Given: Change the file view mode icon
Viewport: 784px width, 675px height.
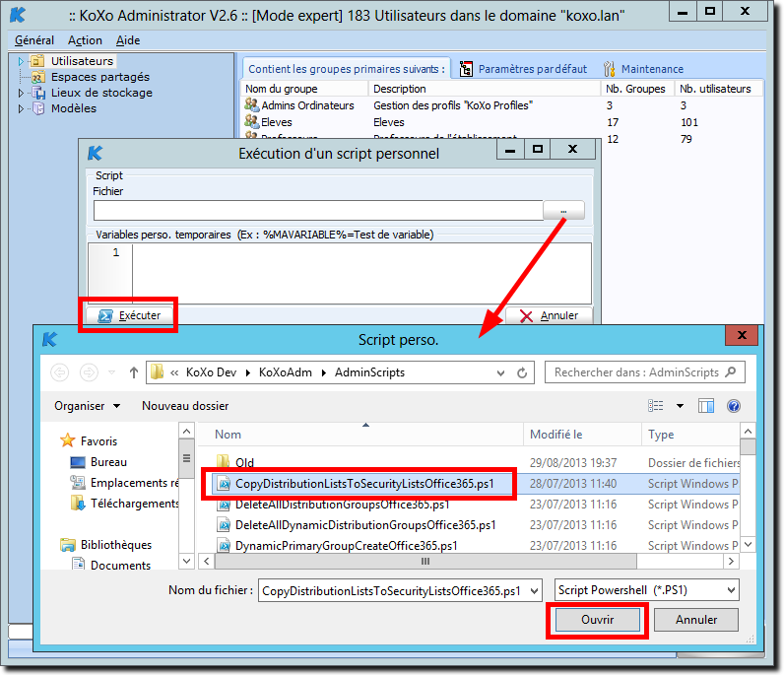Looking at the screenshot, I should [x=656, y=406].
